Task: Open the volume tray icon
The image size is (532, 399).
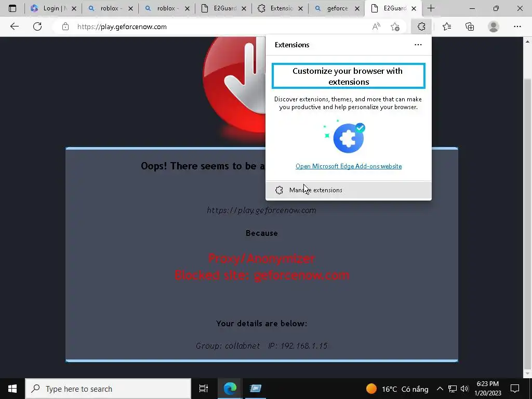Action: (464, 389)
